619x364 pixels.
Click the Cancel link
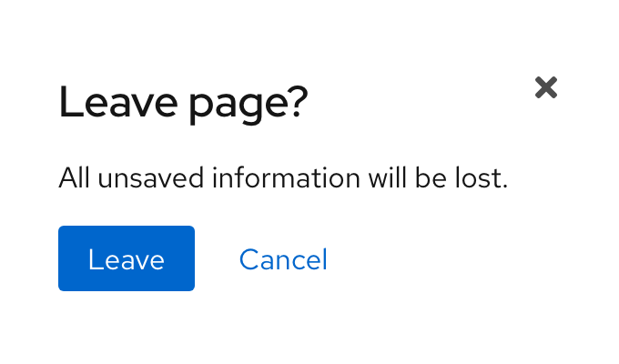pos(283,260)
